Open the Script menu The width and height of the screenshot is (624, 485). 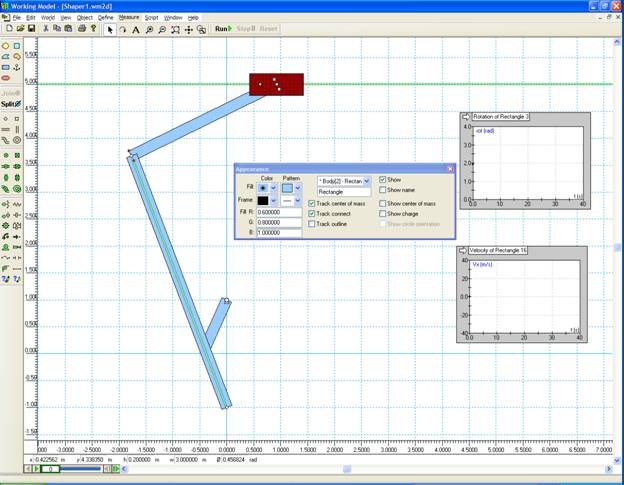(x=151, y=18)
